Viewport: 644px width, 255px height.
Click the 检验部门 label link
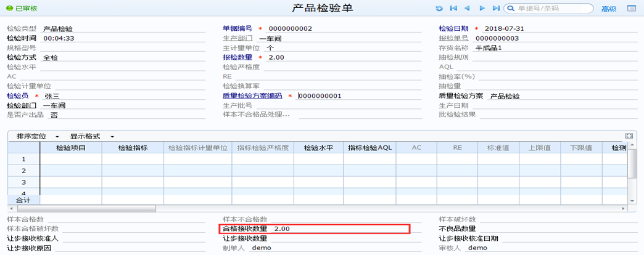[x=22, y=105]
